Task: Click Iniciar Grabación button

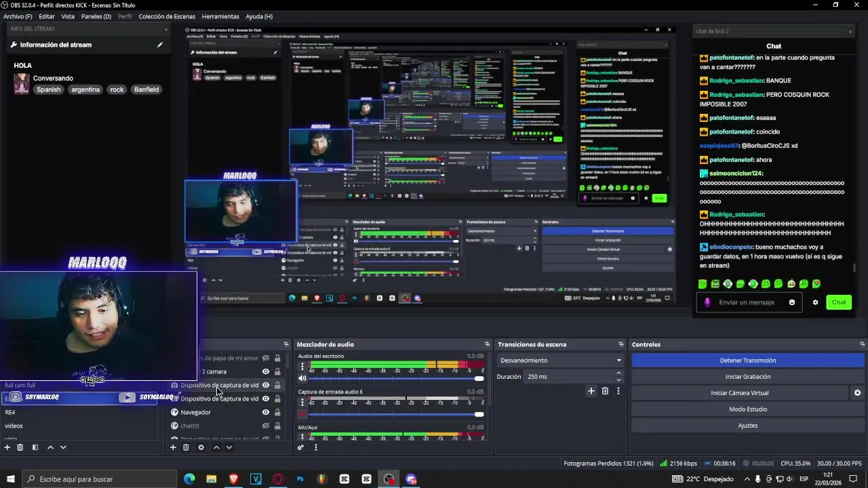Action: pos(748,377)
